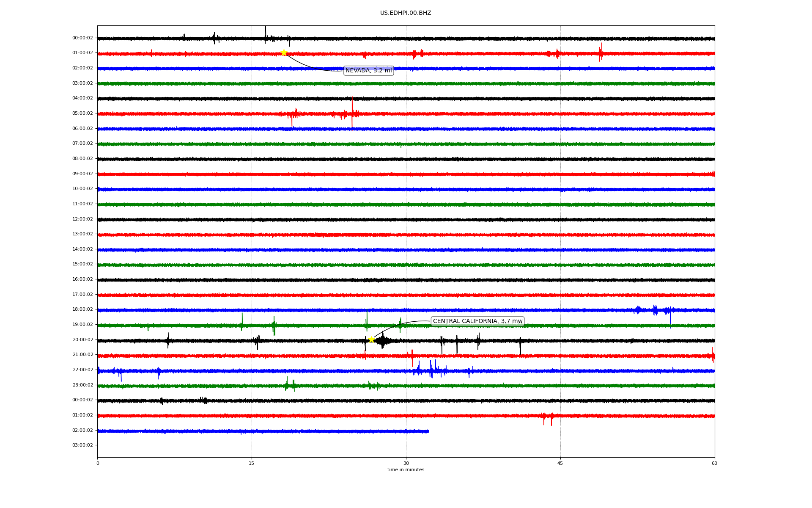Click the x-axis tick label 60
Image resolution: width=812 pixels, height=508 pixels.
(x=714, y=463)
